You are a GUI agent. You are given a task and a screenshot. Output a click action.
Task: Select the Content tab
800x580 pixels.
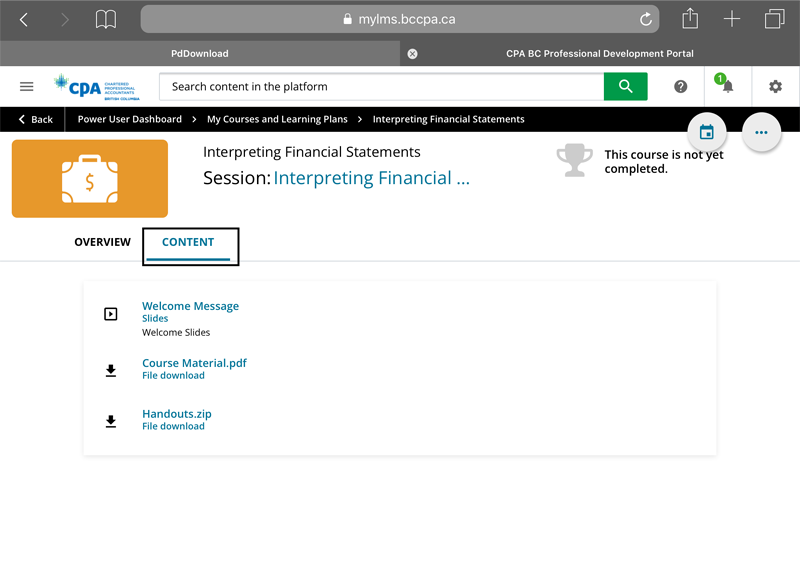(188, 242)
